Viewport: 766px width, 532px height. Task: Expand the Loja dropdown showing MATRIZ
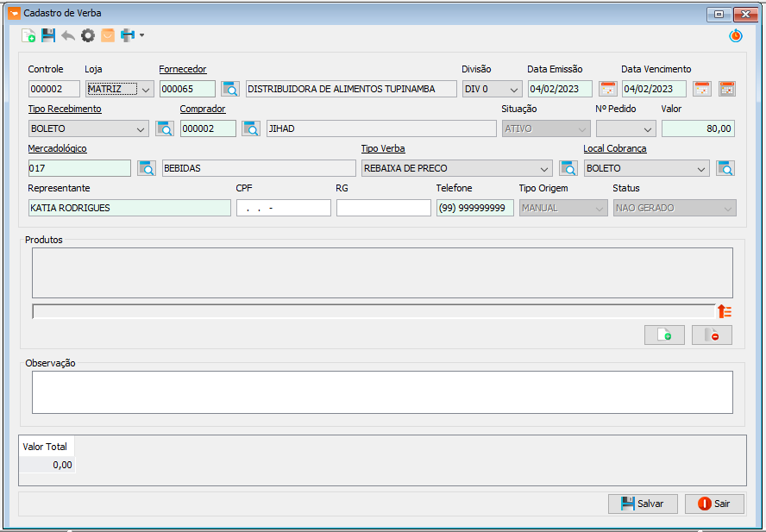120,89
